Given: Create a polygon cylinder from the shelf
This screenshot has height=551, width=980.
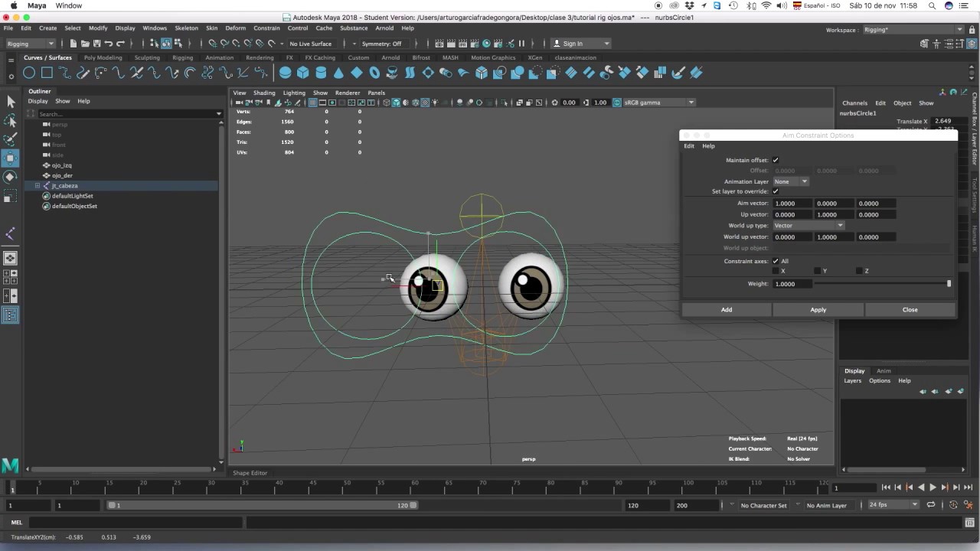Looking at the screenshot, I should click(x=321, y=73).
